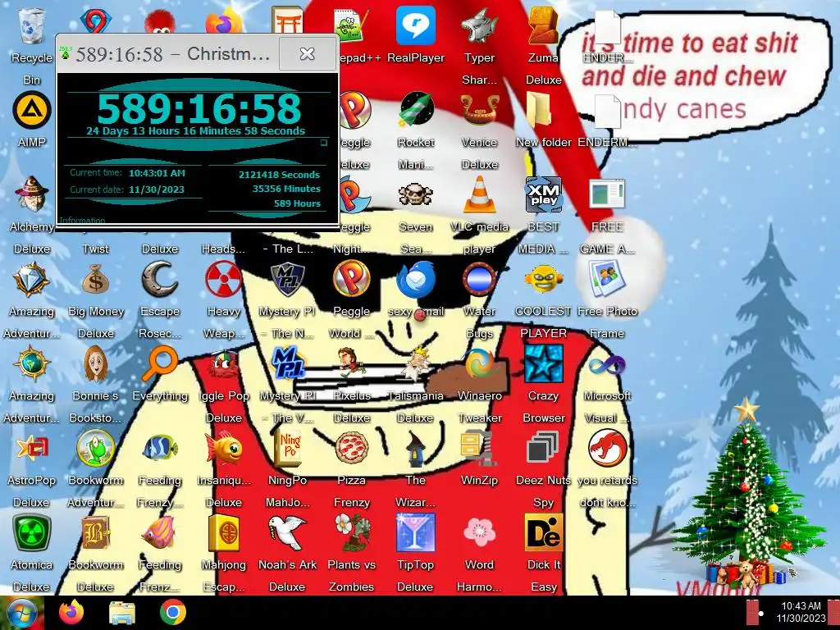Select the Alchemy Deluxe wizard icon
840x630 pixels.
[32, 195]
